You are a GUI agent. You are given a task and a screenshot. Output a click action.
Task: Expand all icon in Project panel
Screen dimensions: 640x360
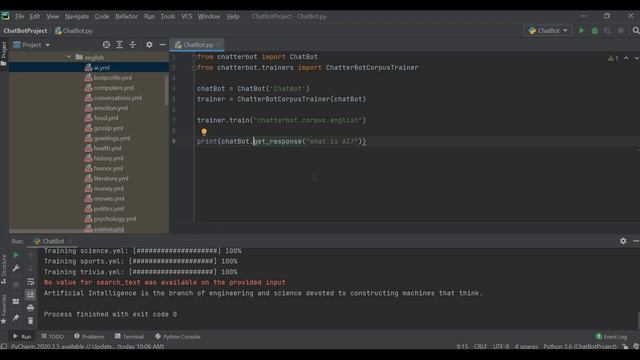click(119, 44)
